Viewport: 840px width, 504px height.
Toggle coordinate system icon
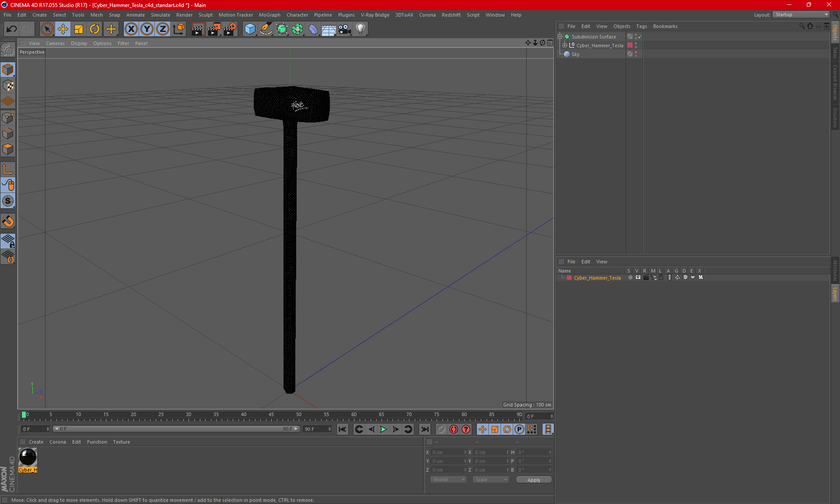point(178,29)
